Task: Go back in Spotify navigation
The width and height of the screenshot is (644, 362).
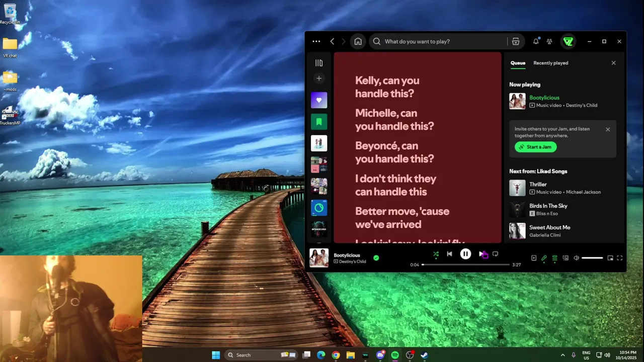Action: (332, 41)
